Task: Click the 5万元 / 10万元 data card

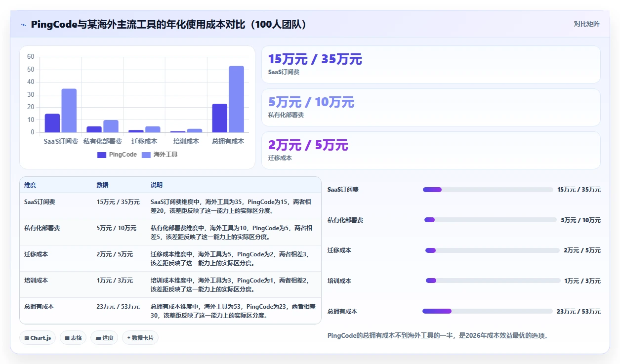Action: 431,108
